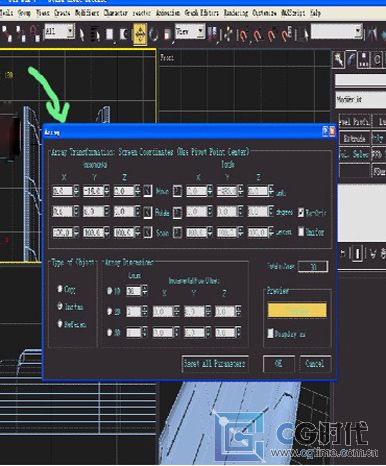Open the Modifier List dropdown
Screen dimensions: 386x466
(360, 99)
